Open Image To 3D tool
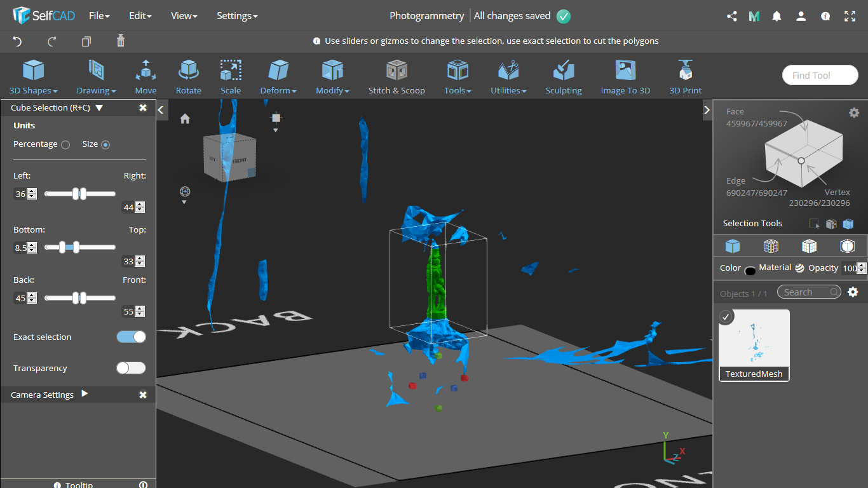Screen dimensions: 868x488 625,77
